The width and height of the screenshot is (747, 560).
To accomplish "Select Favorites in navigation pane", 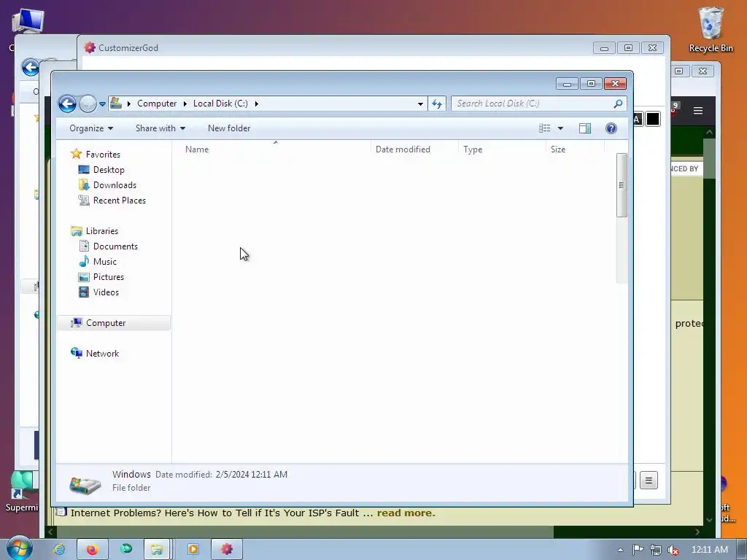I will [103, 155].
